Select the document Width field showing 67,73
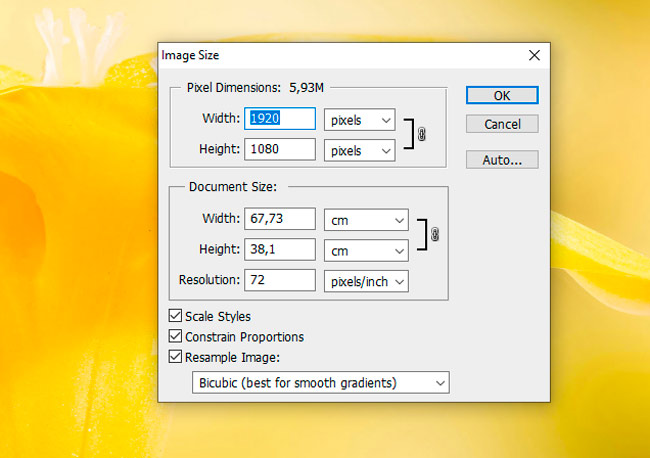Image resolution: width=650 pixels, height=458 pixels. coord(280,219)
